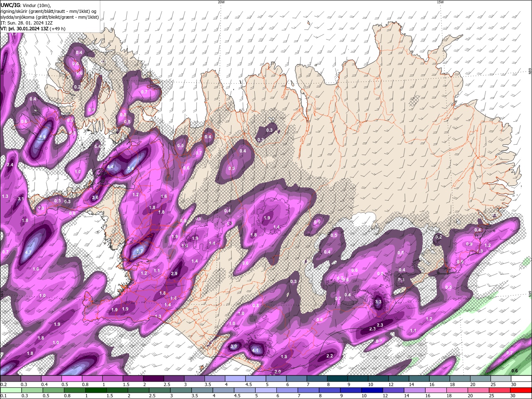Click the '(+49 h)' forecast offset text
532x399 pixels.
[57, 29]
